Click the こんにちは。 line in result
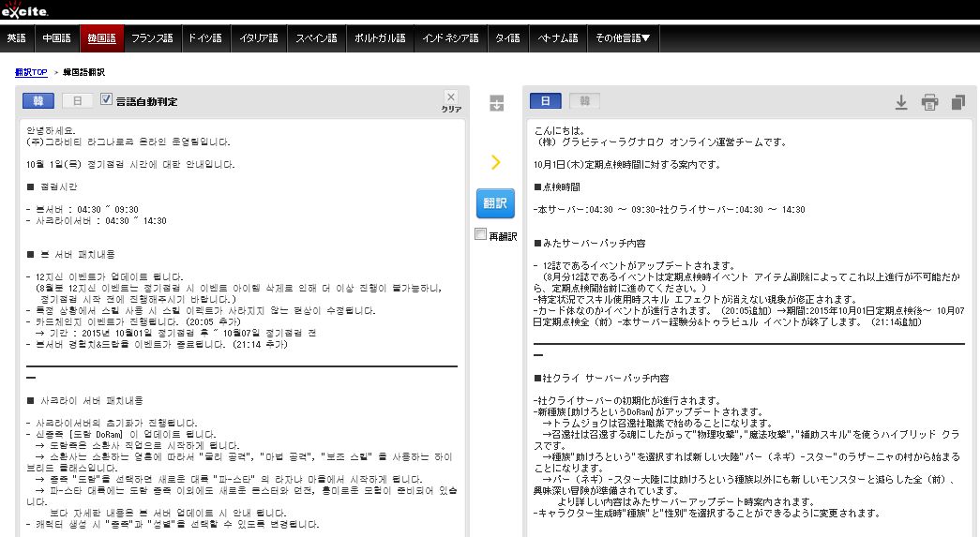 pos(560,130)
